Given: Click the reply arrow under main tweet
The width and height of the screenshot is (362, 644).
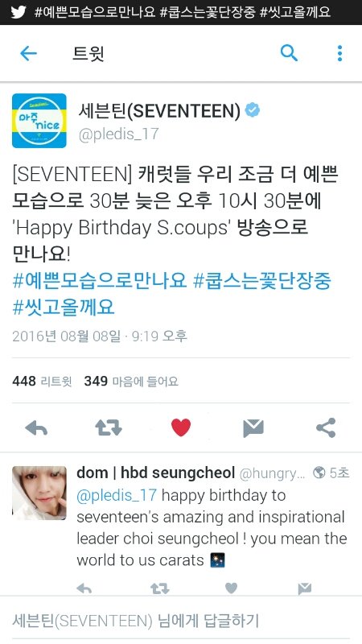Looking at the screenshot, I should pyautogui.click(x=36, y=428).
